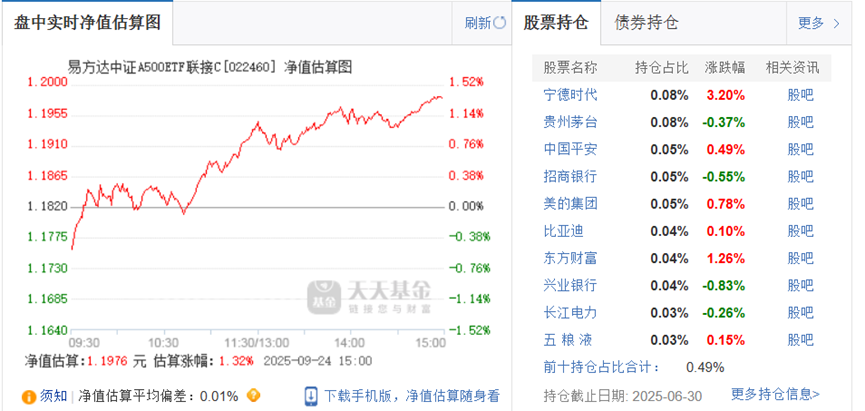
Task: Open the 须知 notice link
Action: click(x=54, y=396)
